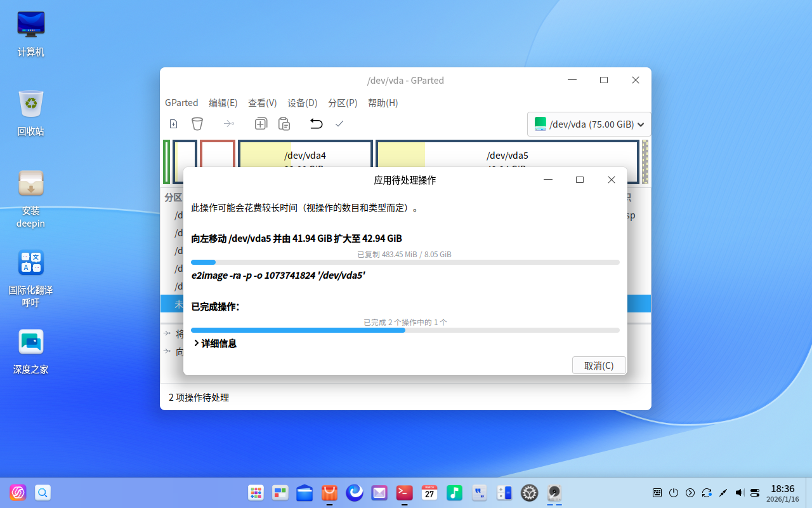Click the Copy partition icon
The height and width of the screenshot is (508, 812).
coord(261,124)
